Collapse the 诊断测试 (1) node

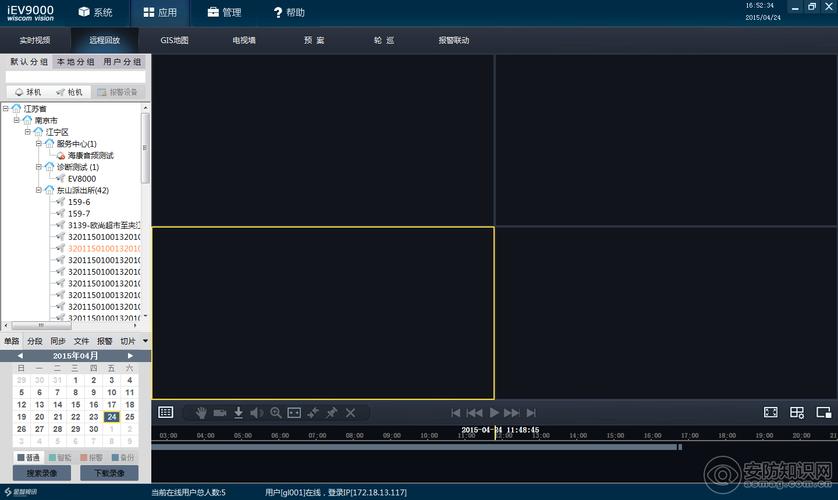pos(38,167)
